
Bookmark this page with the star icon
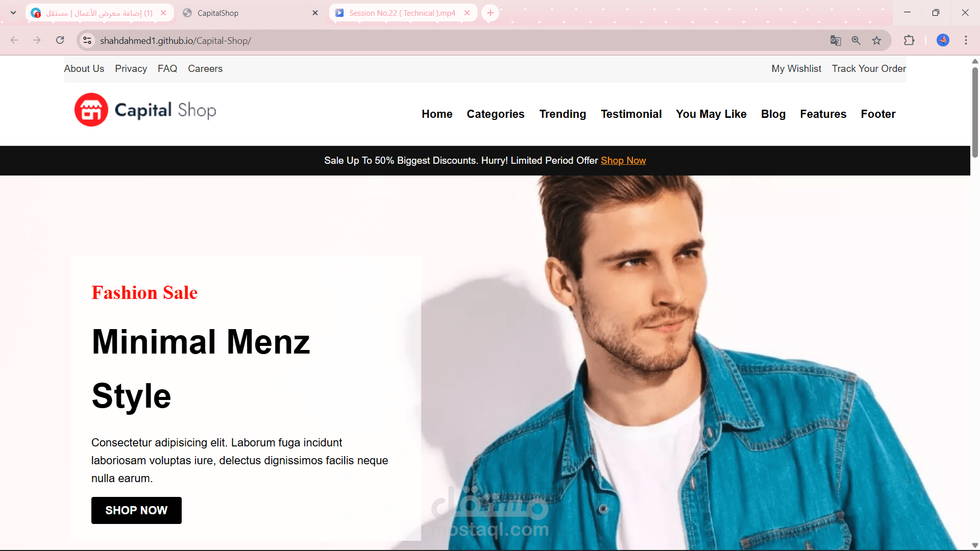pyautogui.click(x=876, y=40)
